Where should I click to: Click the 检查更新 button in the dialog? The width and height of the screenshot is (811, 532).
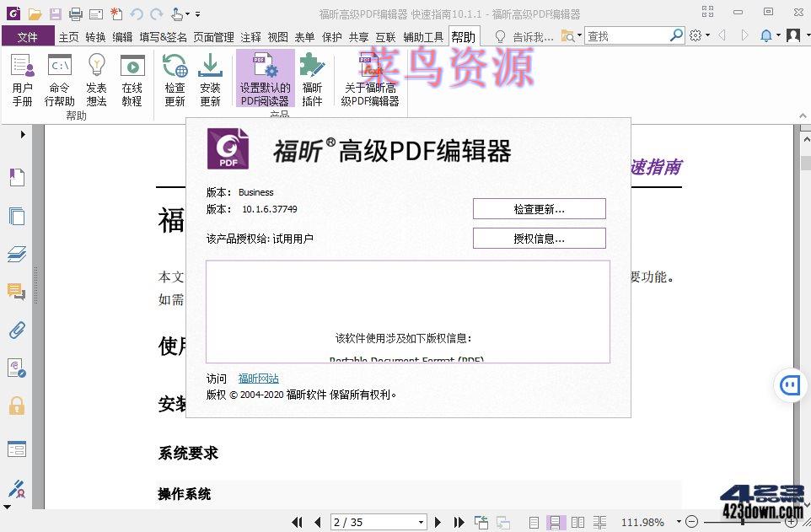coord(540,208)
